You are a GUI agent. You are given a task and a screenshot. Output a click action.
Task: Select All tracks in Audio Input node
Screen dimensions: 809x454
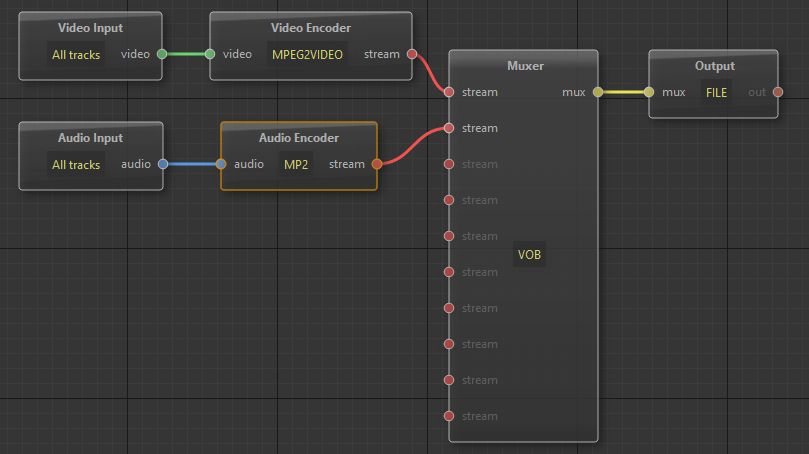coord(76,164)
